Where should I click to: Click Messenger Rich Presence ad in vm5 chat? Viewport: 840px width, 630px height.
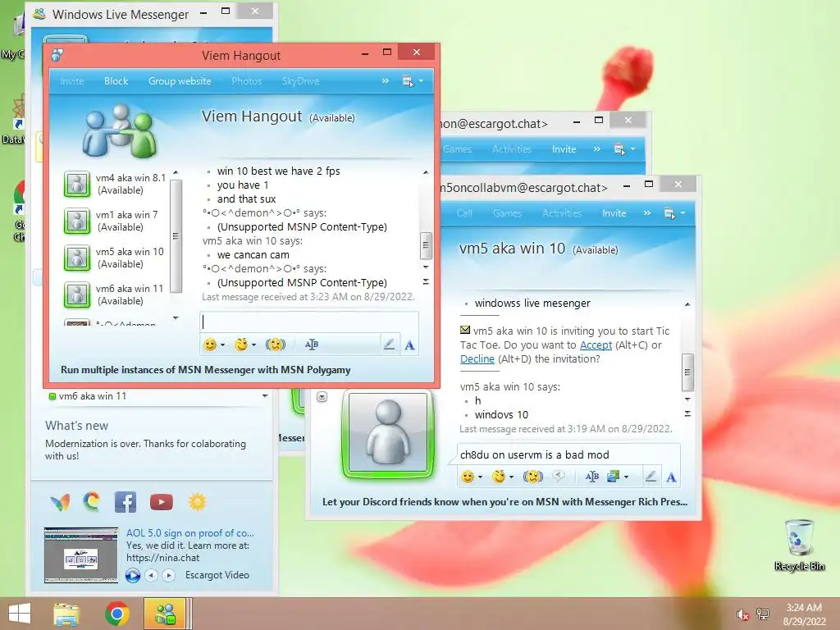click(x=504, y=502)
